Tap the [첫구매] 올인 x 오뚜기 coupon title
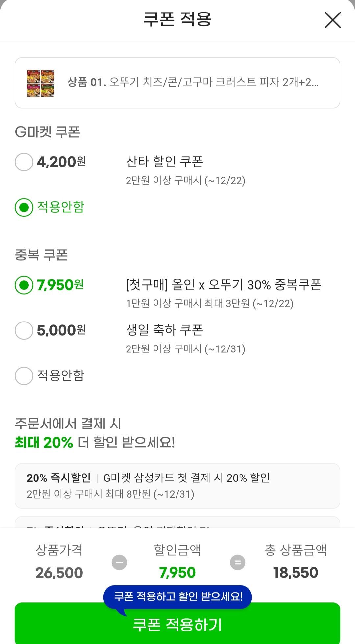This screenshot has width=355, height=644. click(x=224, y=285)
